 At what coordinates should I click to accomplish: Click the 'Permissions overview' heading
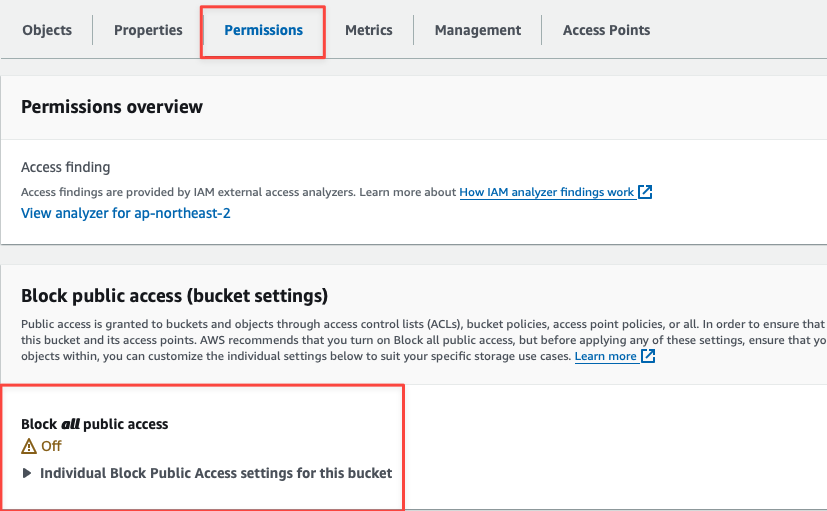112,107
